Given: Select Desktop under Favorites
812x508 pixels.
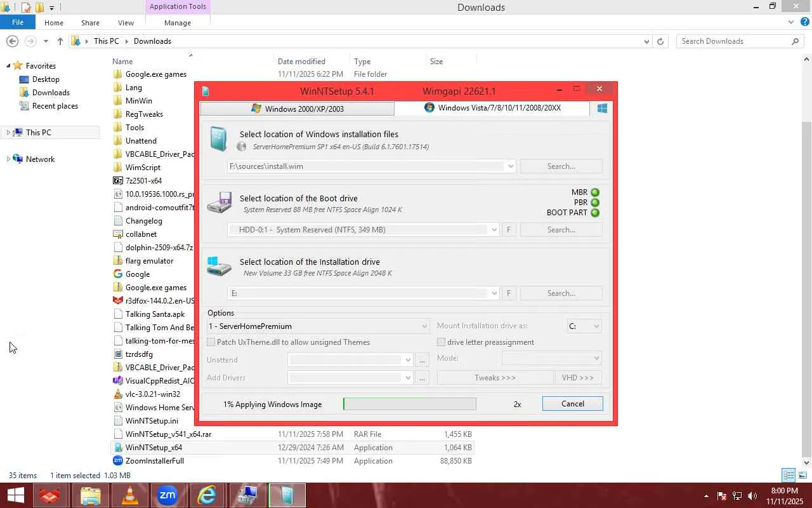Looking at the screenshot, I should point(46,79).
